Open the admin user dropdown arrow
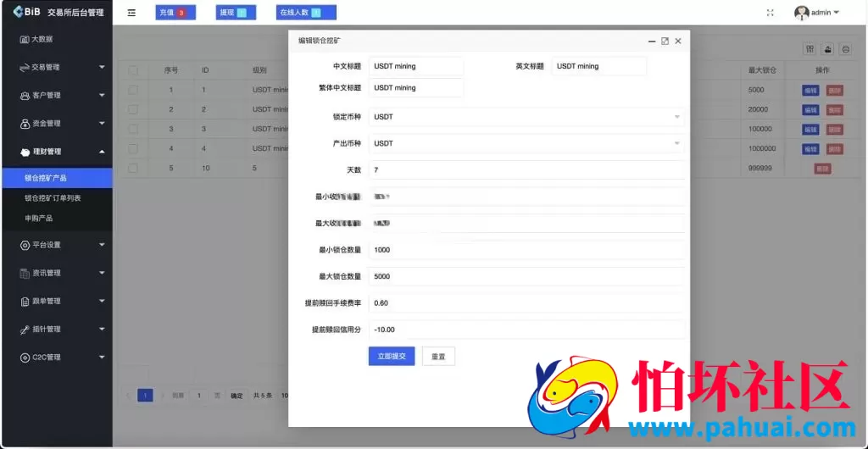Image resolution: width=868 pixels, height=449 pixels. point(836,13)
